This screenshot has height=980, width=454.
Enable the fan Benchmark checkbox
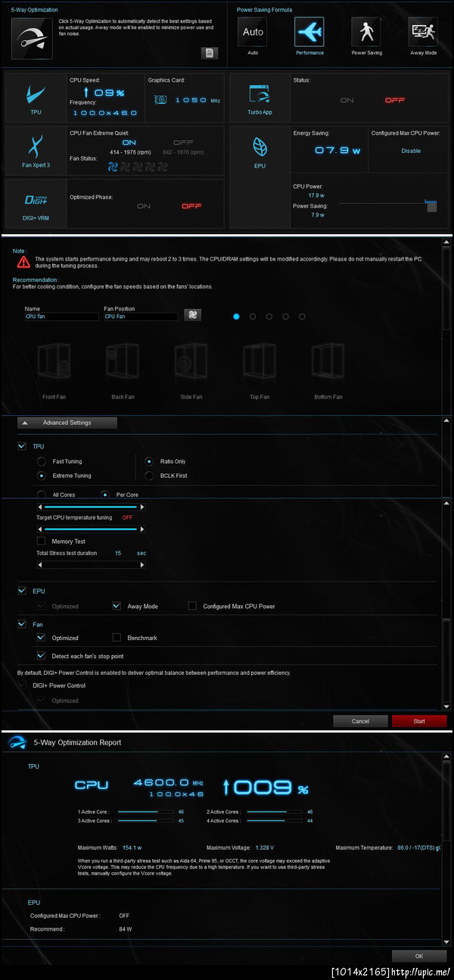[x=117, y=638]
